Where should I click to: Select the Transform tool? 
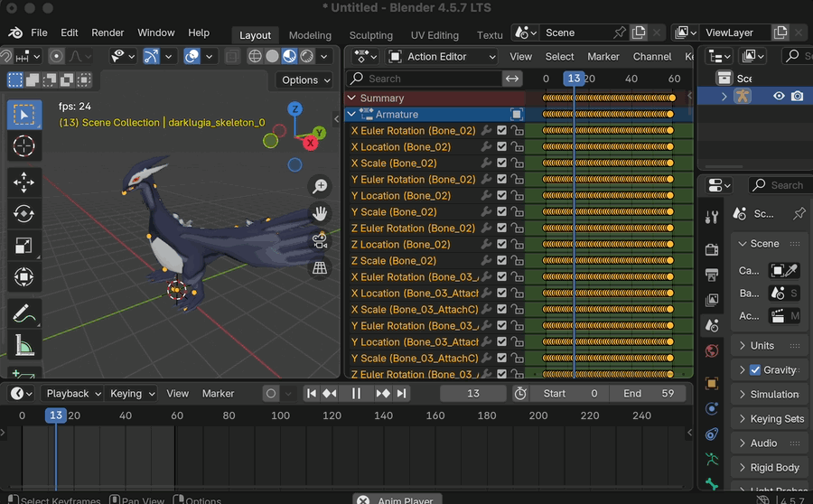coord(23,277)
